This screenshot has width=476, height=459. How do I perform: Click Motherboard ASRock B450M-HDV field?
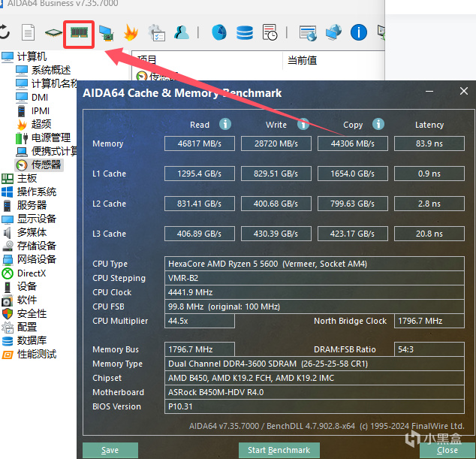click(314, 392)
